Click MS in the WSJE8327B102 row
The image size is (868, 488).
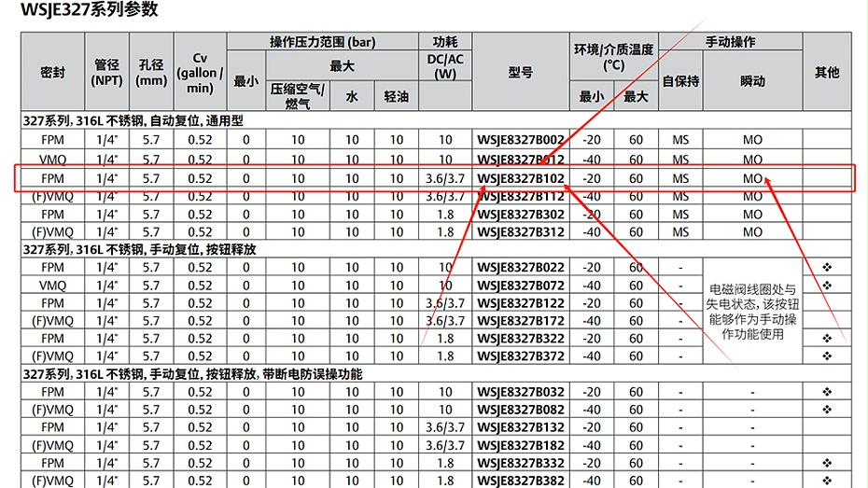[x=680, y=179]
